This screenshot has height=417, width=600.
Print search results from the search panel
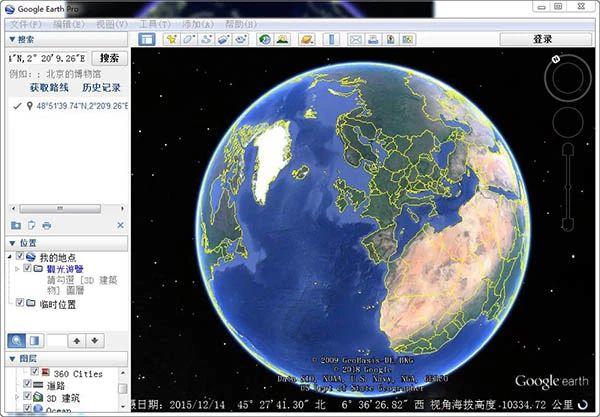[x=47, y=225]
